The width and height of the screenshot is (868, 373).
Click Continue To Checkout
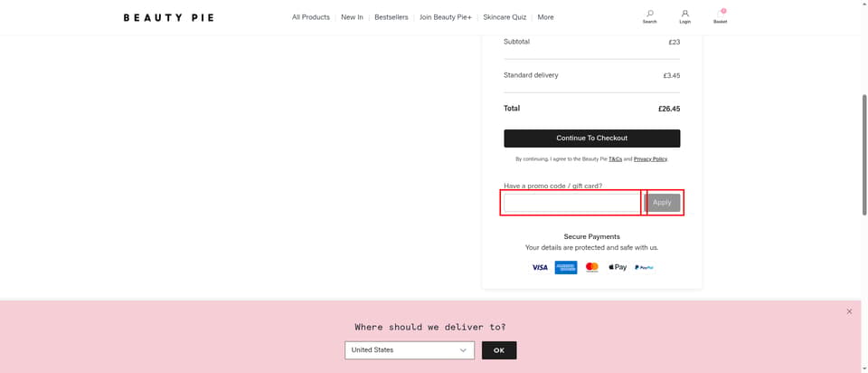[591, 139]
